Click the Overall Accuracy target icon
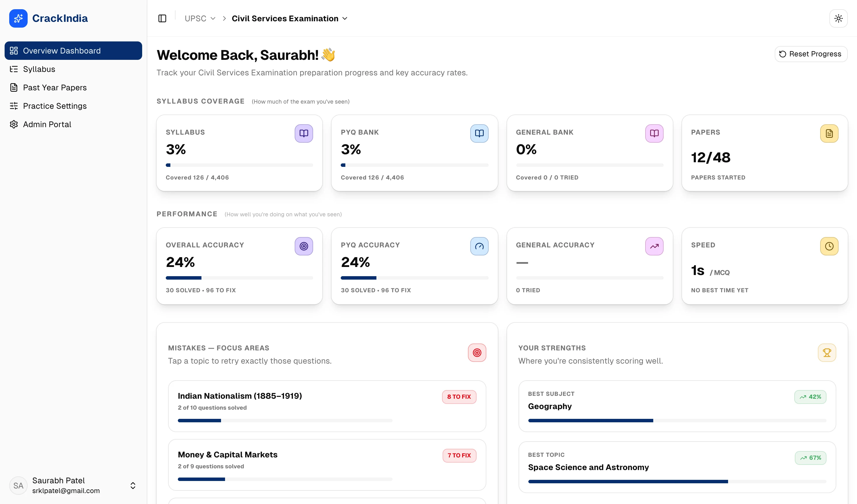 click(304, 246)
